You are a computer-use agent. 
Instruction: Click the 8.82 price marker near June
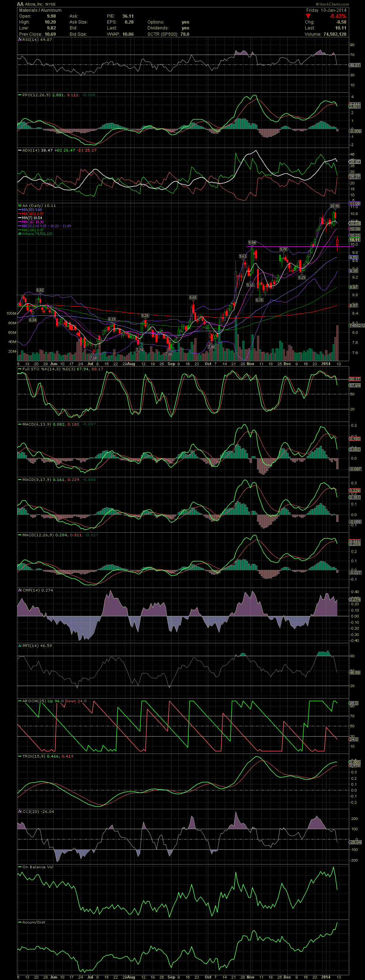[40, 290]
